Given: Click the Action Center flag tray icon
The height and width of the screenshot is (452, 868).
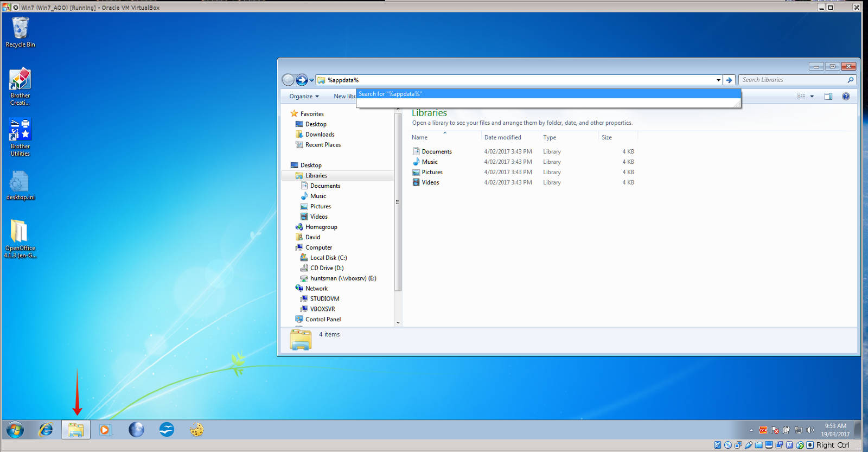Looking at the screenshot, I should tap(775, 430).
